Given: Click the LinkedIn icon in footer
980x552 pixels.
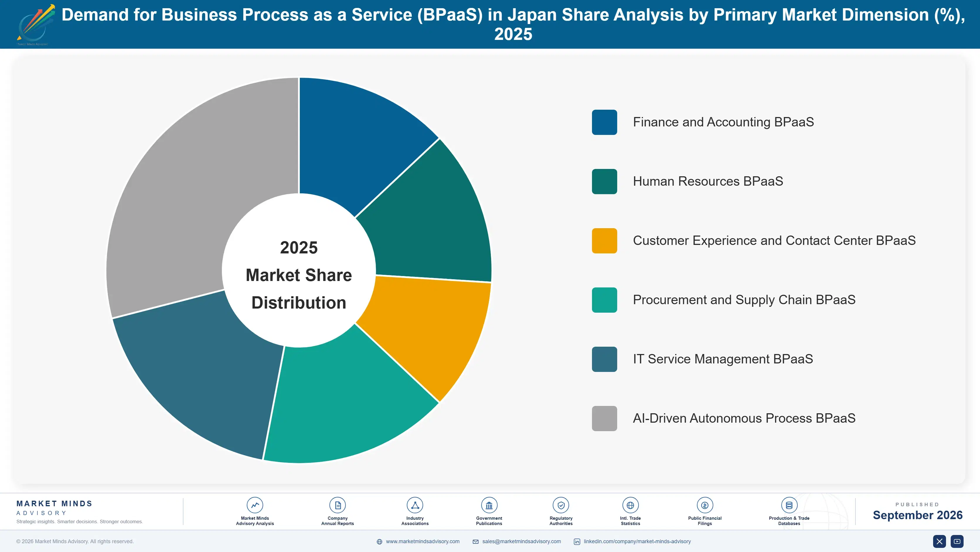Looking at the screenshot, I should coord(577,542).
